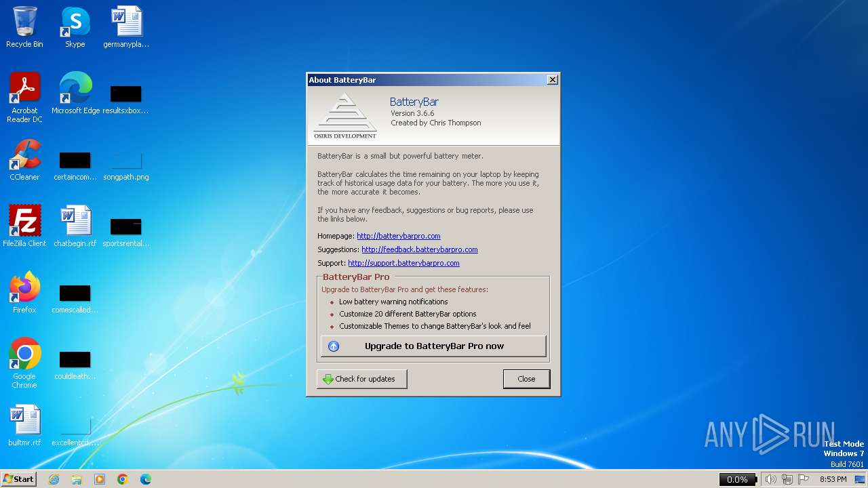Open the chatbegin.rtf document
The height and width of the screenshot is (488, 868).
(x=75, y=226)
